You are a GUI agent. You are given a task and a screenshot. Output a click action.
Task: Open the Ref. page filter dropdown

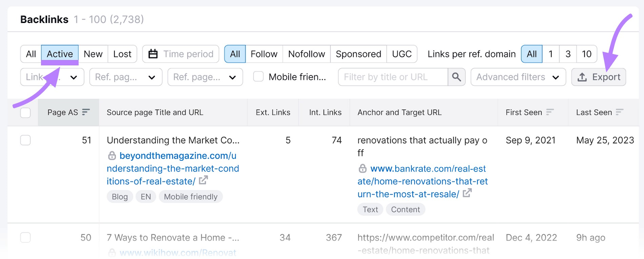125,77
